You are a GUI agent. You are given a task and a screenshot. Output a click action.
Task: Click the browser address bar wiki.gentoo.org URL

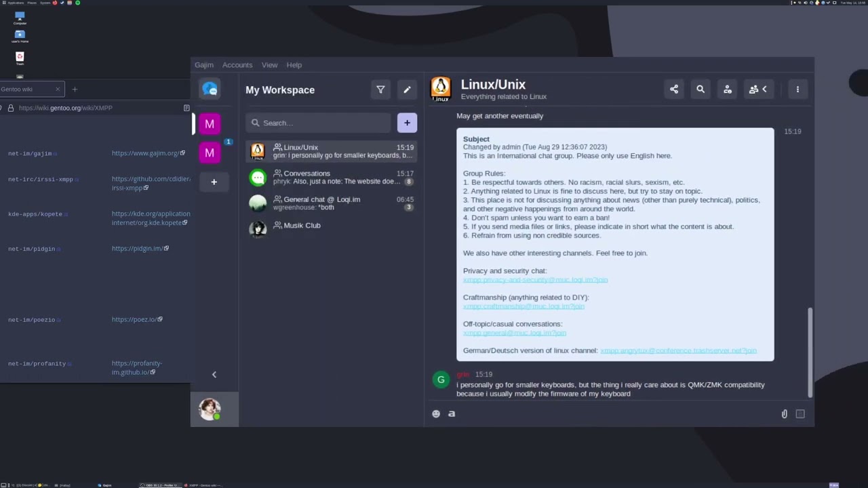click(x=66, y=108)
